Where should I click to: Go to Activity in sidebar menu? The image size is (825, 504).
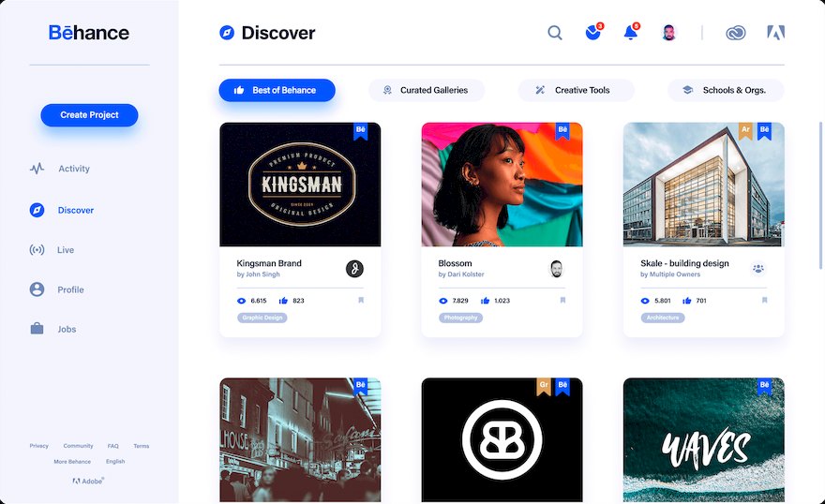pyautogui.click(x=74, y=169)
